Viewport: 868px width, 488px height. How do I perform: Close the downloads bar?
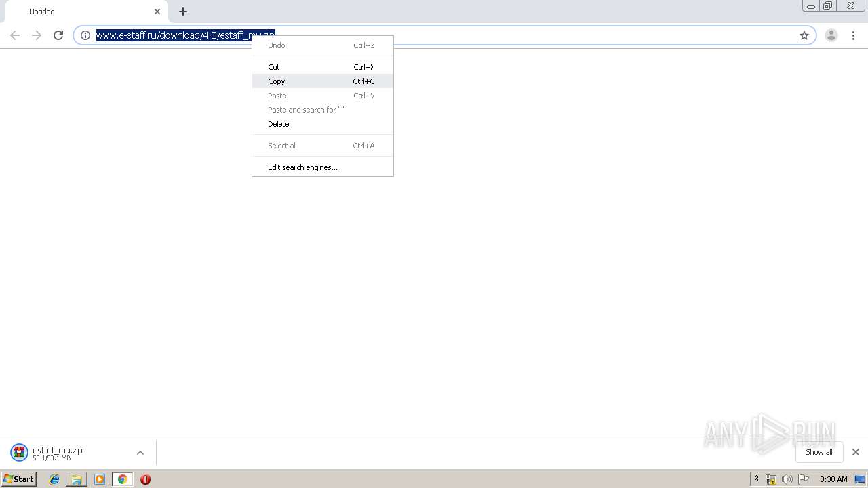click(856, 452)
